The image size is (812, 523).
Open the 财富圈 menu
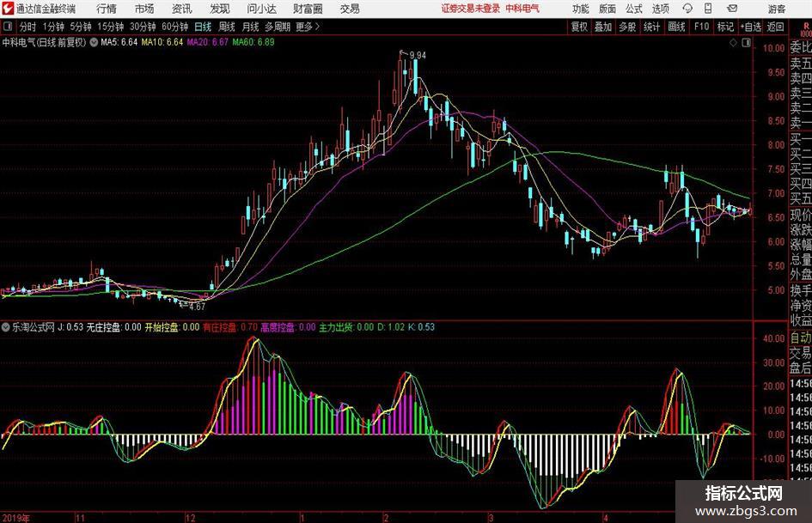tap(308, 9)
